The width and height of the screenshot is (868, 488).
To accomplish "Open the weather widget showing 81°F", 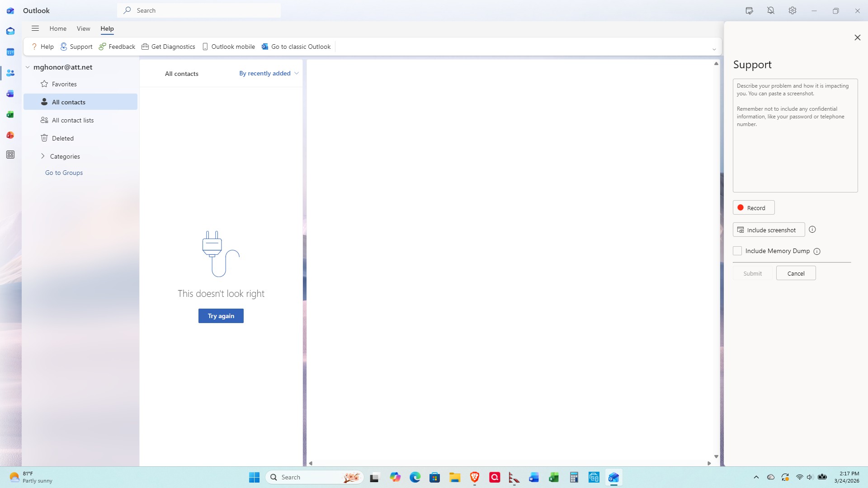I will [x=31, y=477].
